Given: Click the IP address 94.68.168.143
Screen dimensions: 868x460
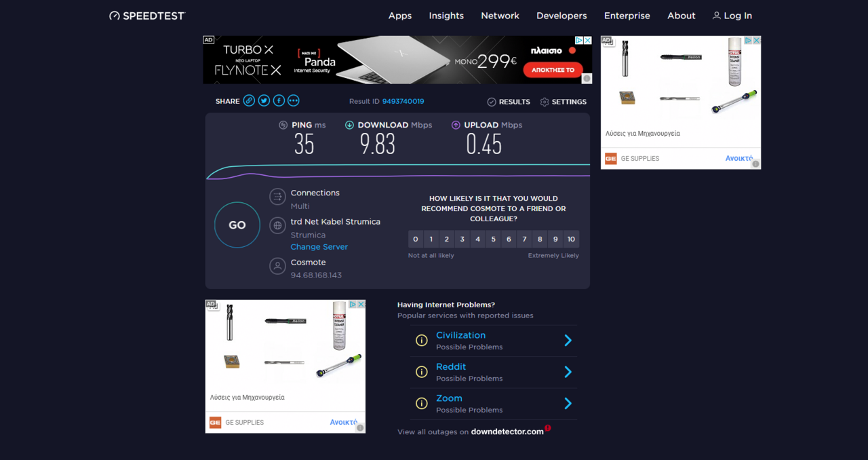Looking at the screenshot, I should tap(316, 275).
